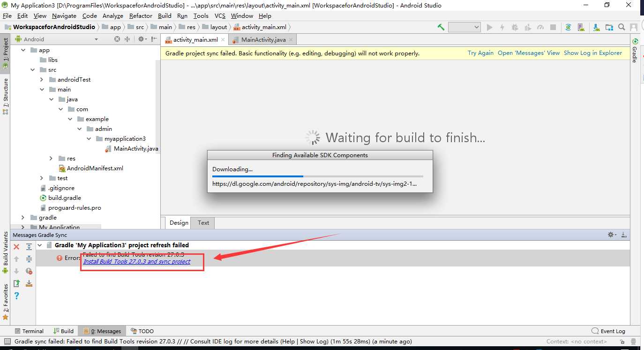The height and width of the screenshot is (350, 644).
Task: Select build.gradle in project tree
Action: pyautogui.click(x=60, y=198)
